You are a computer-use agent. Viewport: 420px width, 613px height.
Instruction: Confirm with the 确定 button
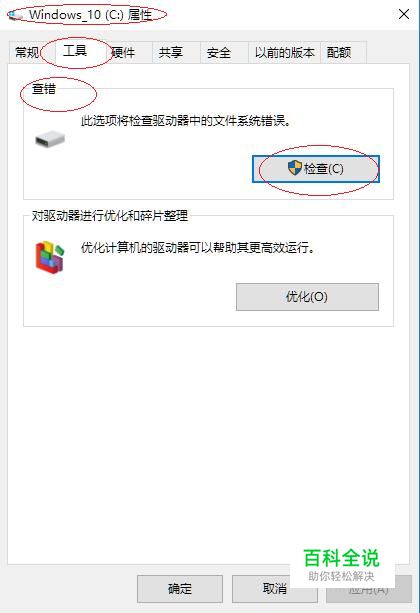(x=180, y=589)
